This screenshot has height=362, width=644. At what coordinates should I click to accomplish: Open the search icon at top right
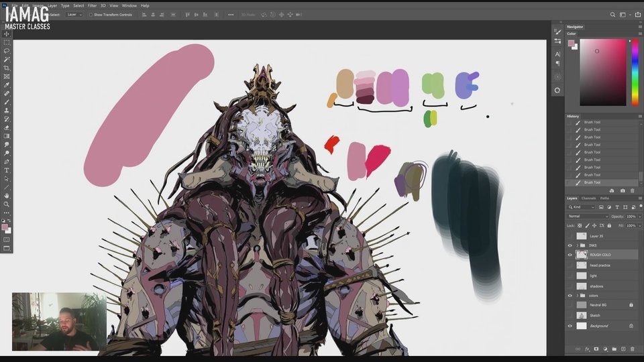[612, 14]
